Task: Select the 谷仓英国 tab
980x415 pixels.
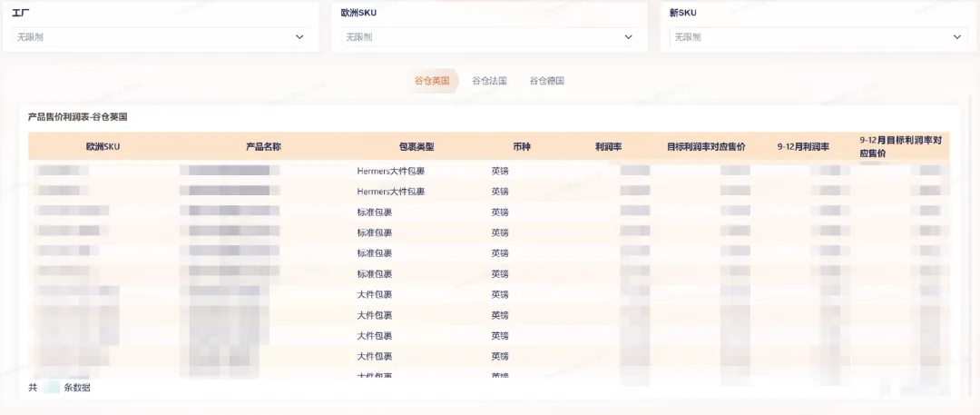Action: tap(432, 81)
